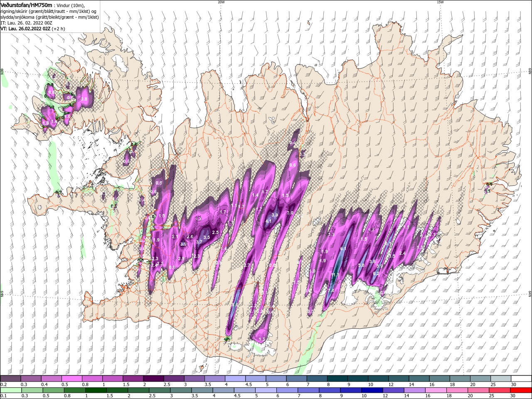Click the 6.1 precipitation value on the map

[x=343, y=249]
